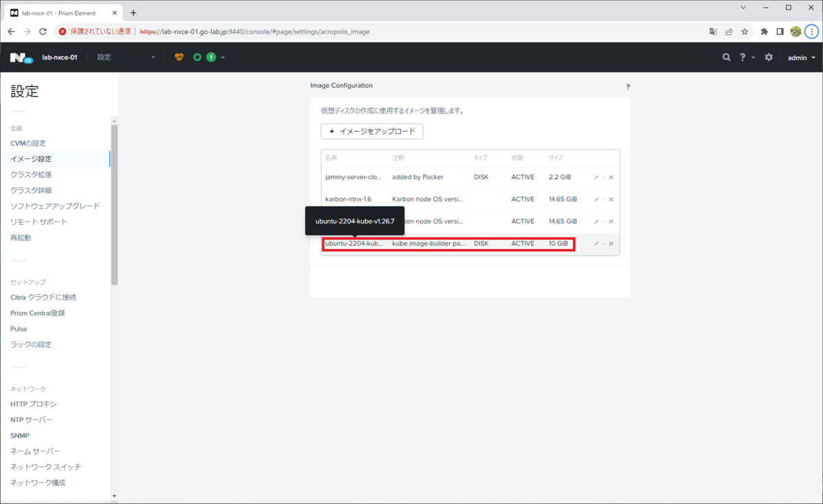Toggle the browser side panel icon
823x504 pixels.
tap(780, 32)
